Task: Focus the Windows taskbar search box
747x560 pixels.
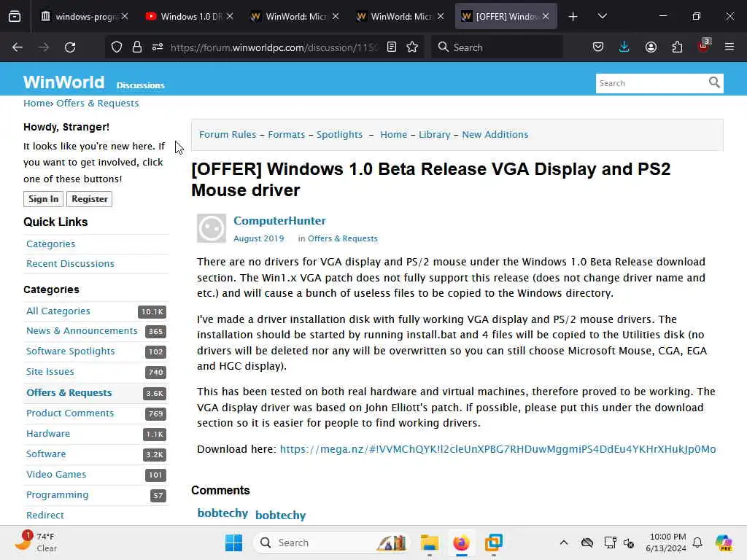Action: 331,542
